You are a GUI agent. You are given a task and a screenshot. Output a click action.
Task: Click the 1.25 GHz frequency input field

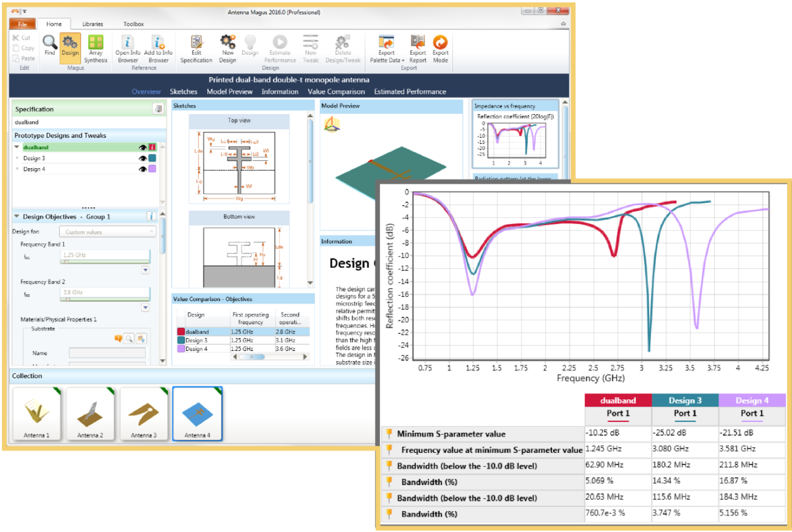point(105,255)
